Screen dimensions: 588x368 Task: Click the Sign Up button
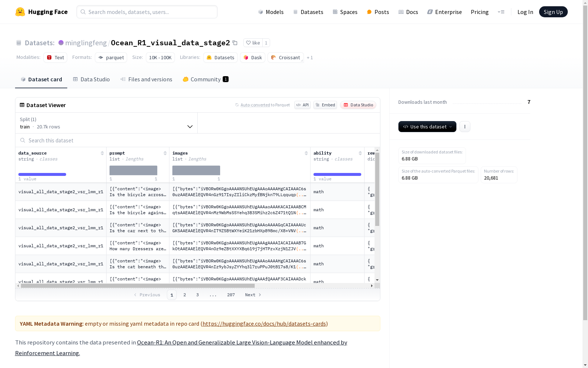tap(553, 12)
